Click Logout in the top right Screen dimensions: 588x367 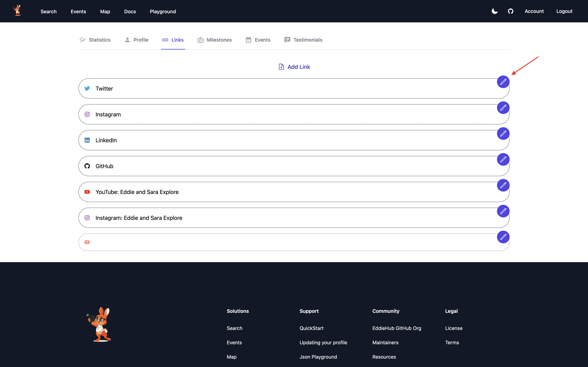click(x=564, y=11)
